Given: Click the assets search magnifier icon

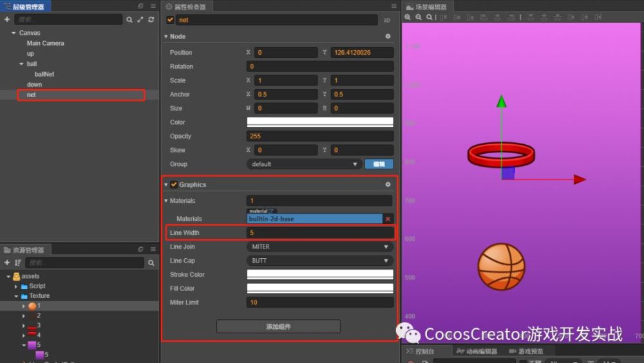Looking at the screenshot, I should pyautogui.click(x=151, y=263).
